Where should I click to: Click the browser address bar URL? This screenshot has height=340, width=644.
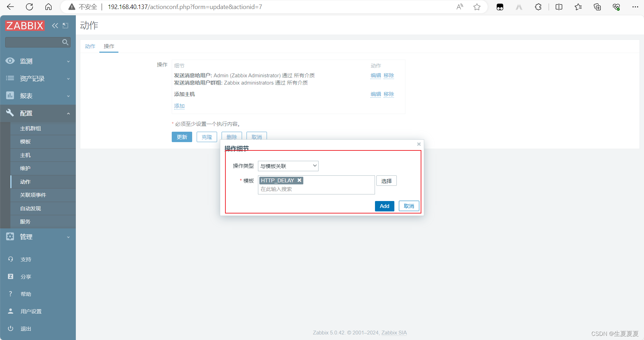click(x=185, y=7)
